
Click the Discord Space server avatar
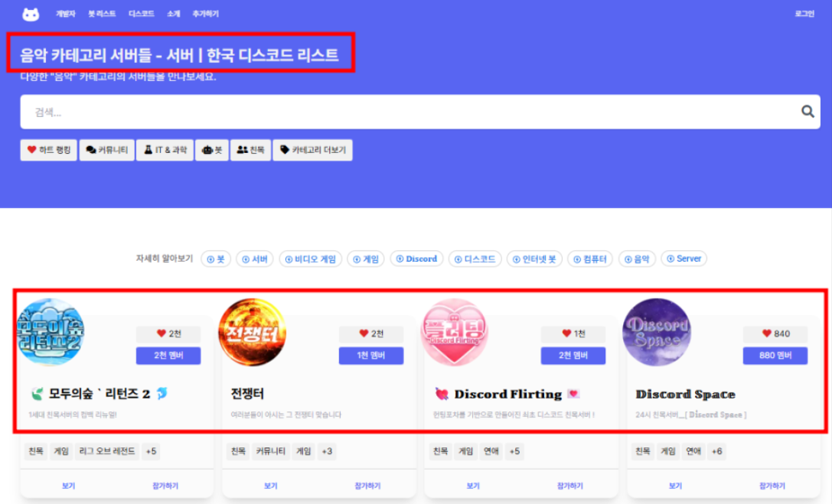tap(657, 332)
